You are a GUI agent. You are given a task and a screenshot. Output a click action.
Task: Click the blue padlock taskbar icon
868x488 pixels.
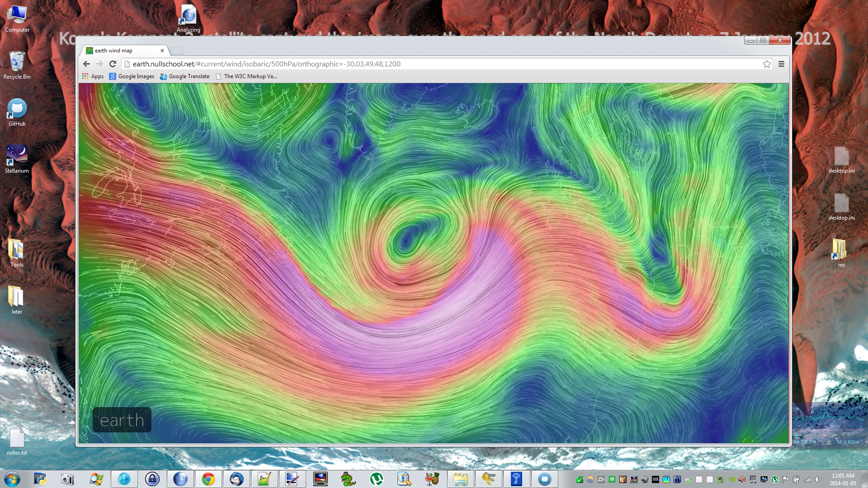tap(152, 479)
